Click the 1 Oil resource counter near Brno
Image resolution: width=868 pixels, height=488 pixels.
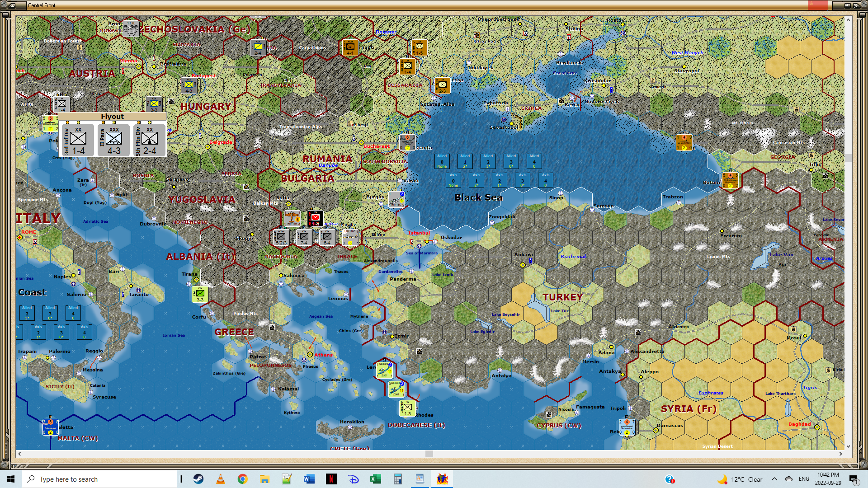pyautogui.click(x=131, y=28)
